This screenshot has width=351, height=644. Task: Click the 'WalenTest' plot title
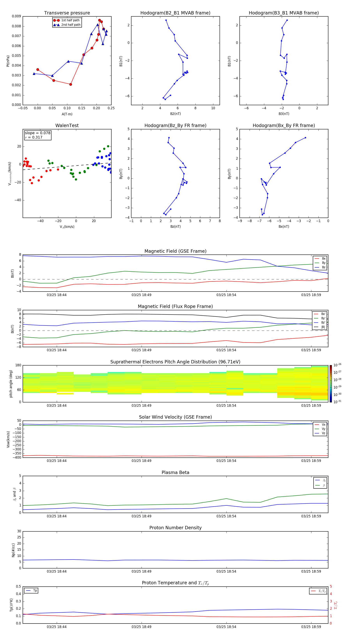click(67, 125)
